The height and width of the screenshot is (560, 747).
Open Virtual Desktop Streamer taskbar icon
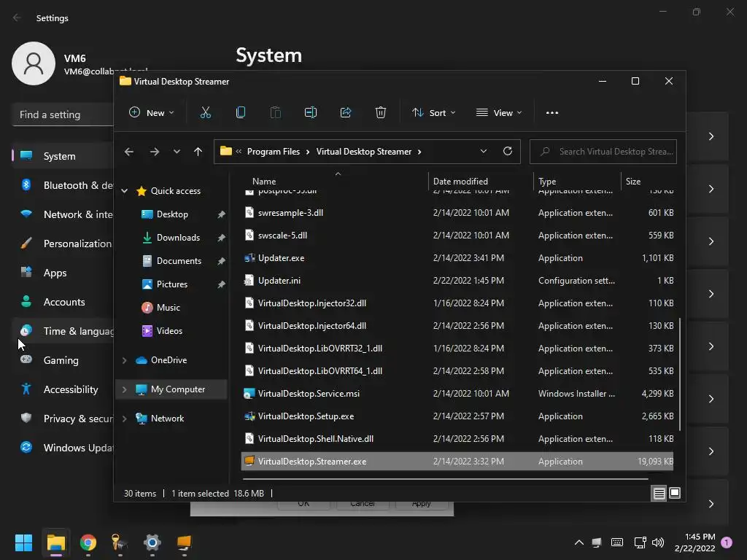click(185, 542)
